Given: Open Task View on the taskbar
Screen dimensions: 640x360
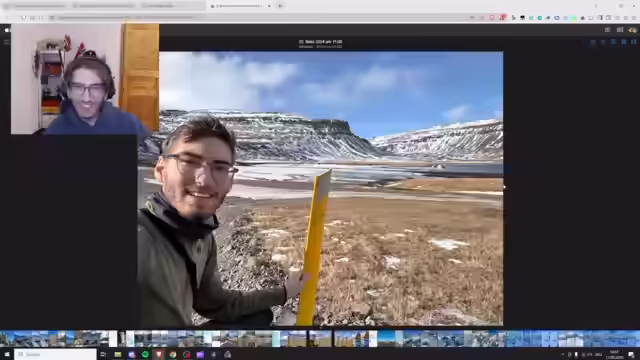Looking at the screenshot, I should click(x=103, y=355).
